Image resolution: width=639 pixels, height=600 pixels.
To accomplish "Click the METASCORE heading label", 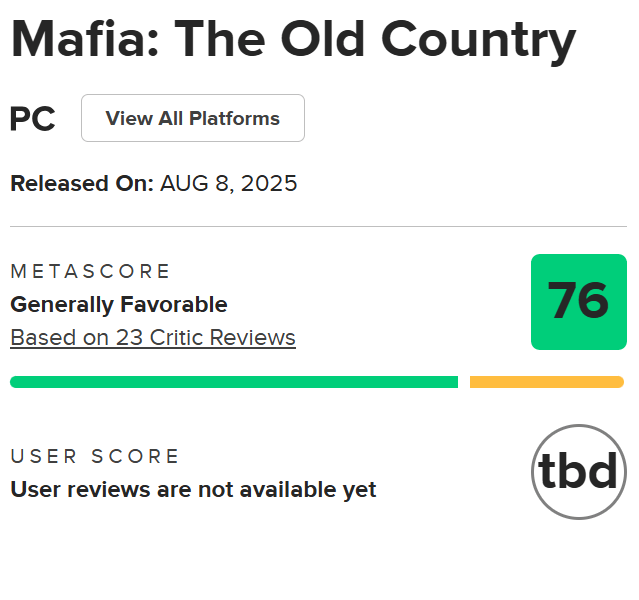I will [90, 271].
